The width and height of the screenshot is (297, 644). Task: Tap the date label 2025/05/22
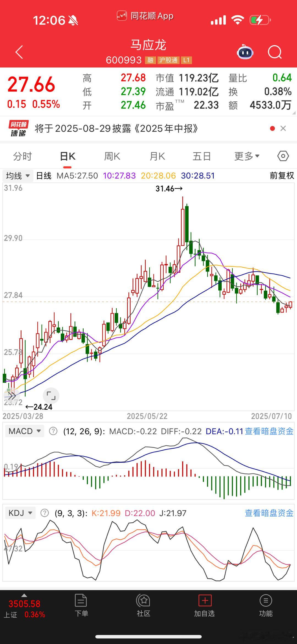pyautogui.click(x=147, y=416)
